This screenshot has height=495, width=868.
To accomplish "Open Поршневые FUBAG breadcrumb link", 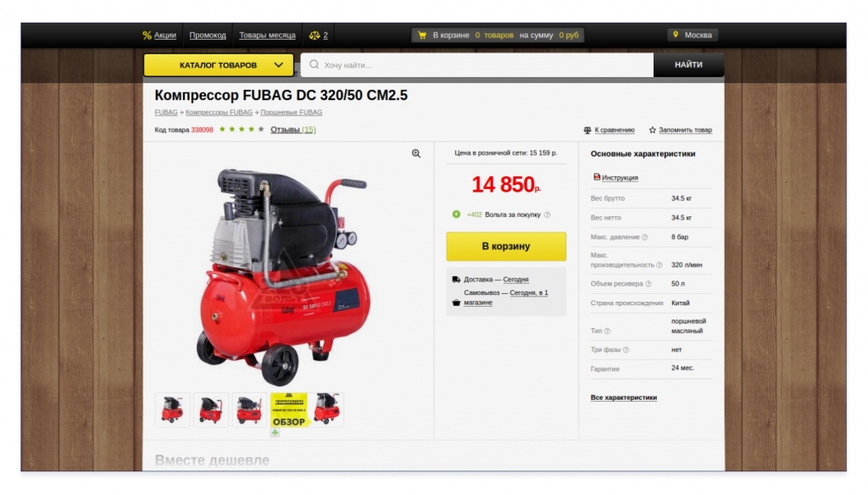I will (292, 112).
